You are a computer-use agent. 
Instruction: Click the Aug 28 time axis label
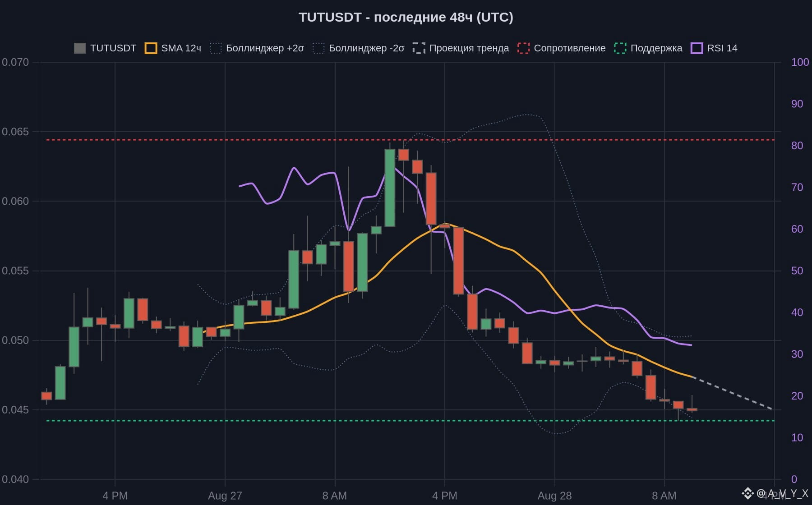click(554, 496)
